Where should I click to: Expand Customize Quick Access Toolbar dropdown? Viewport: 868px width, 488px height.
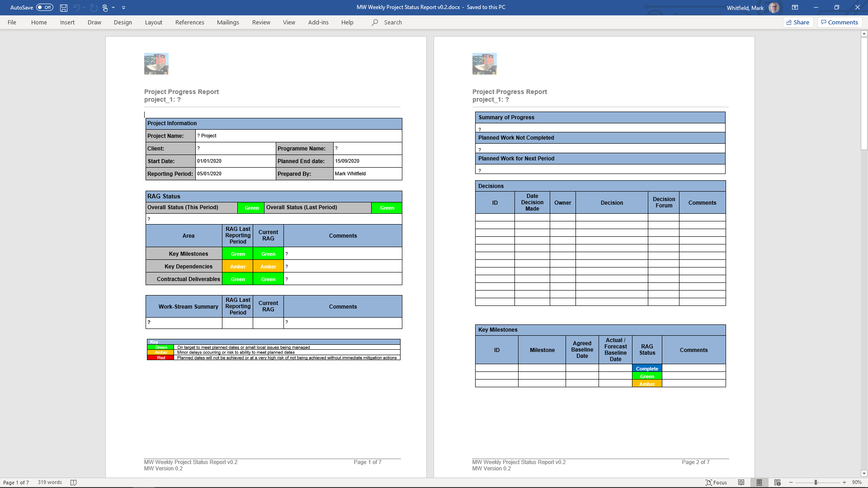(123, 8)
